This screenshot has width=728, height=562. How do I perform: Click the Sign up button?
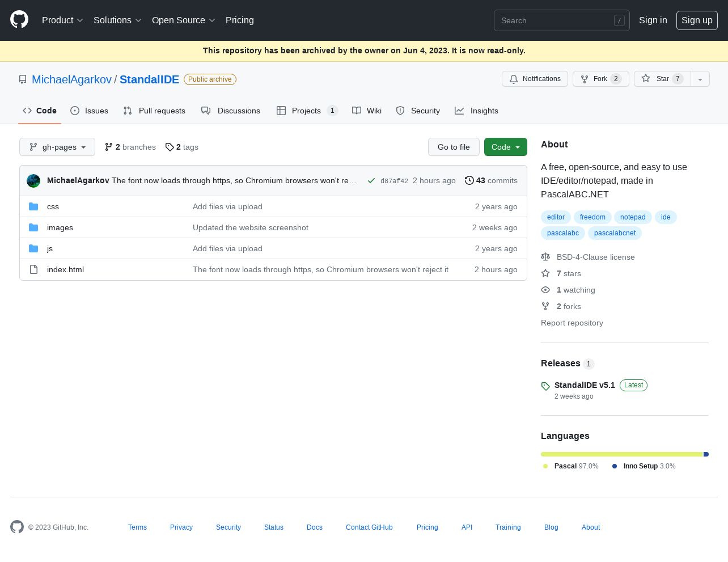click(x=697, y=20)
